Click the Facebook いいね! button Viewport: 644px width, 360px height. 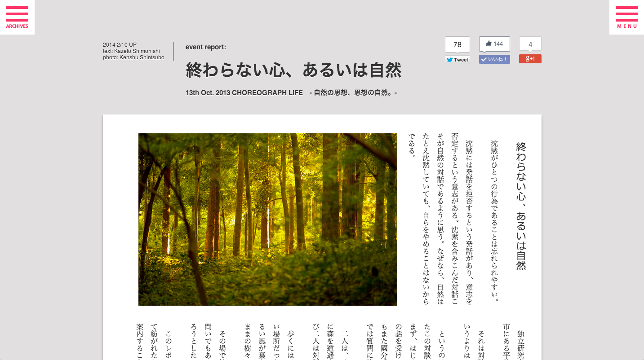[494, 59]
